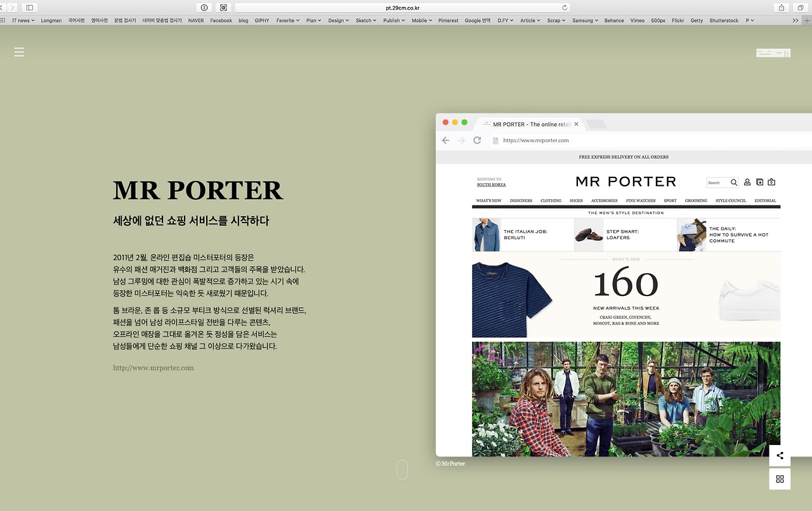
Task: Open the Behance bookmark
Action: click(x=614, y=20)
